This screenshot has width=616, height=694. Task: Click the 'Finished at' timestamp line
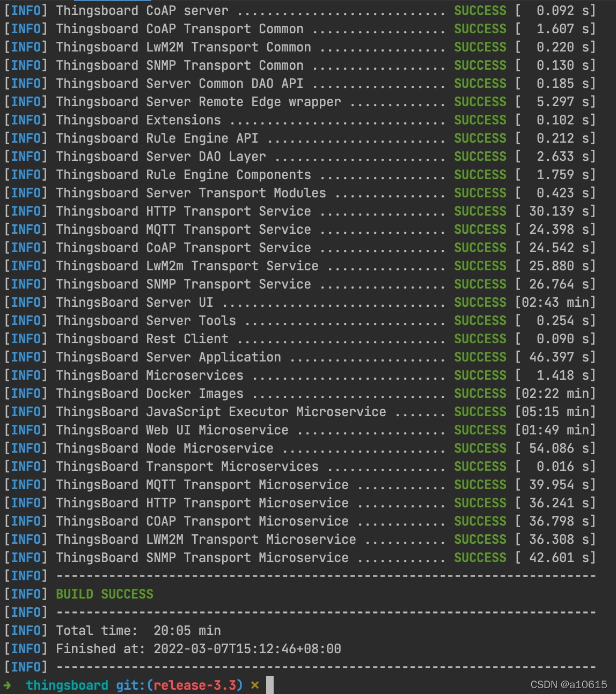199,649
